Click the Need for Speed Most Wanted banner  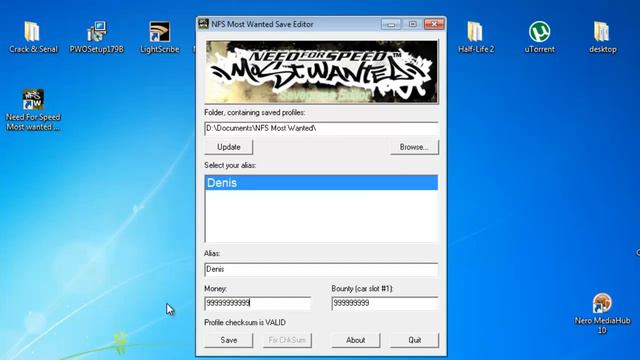(321, 71)
